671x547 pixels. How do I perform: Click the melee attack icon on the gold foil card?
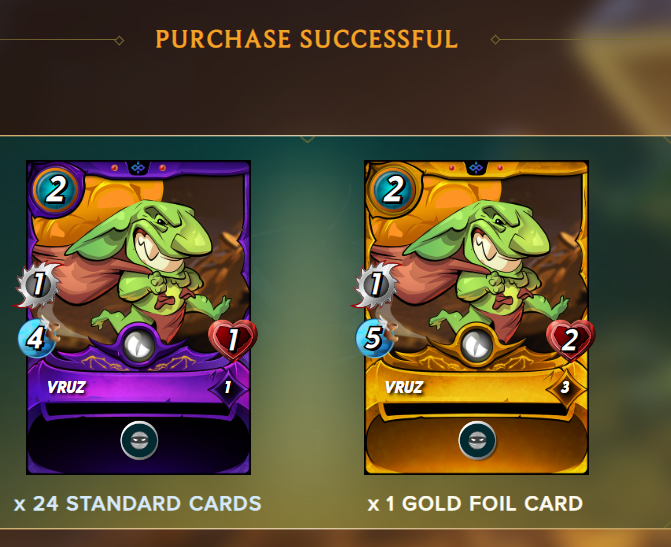[x=375, y=284]
